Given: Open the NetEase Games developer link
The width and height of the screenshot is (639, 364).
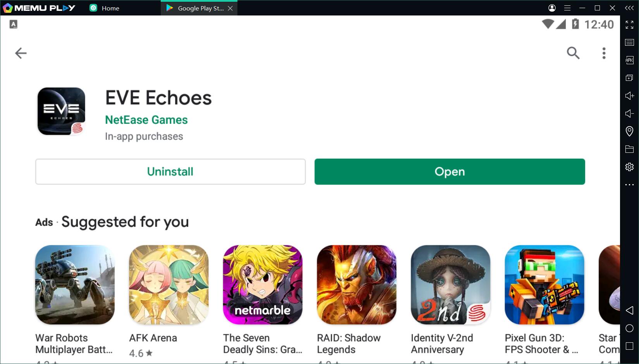Looking at the screenshot, I should tap(146, 120).
